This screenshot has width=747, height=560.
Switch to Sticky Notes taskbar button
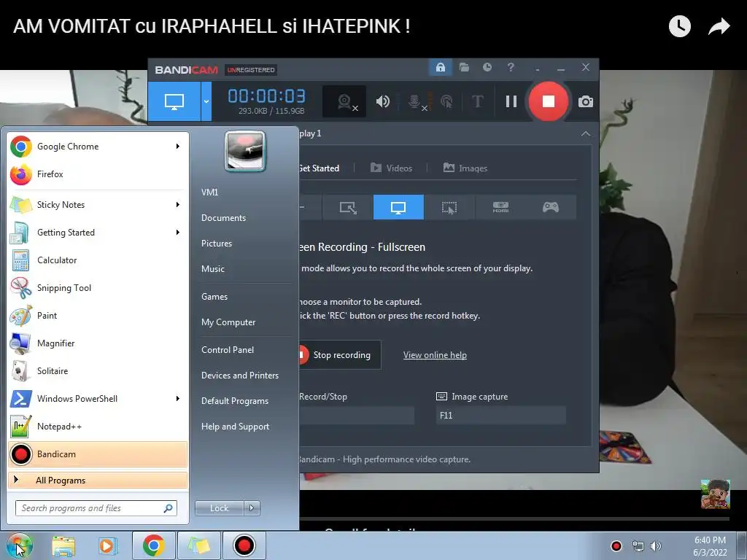(198, 545)
